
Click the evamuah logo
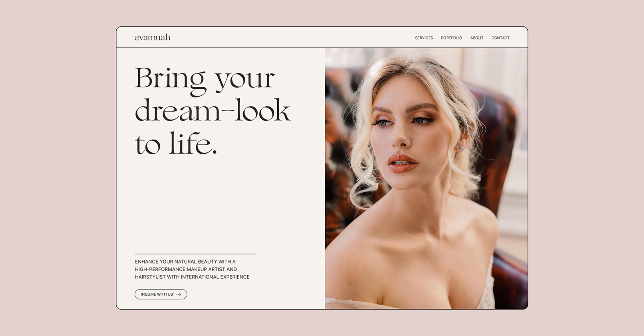pyautogui.click(x=152, y=38)
